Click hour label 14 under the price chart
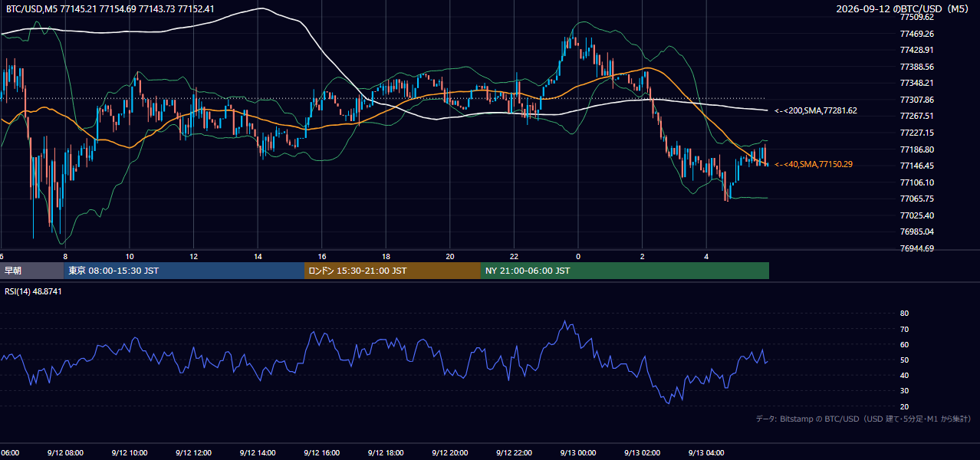The width and height of the screenshot is (980, 460). 258,256
